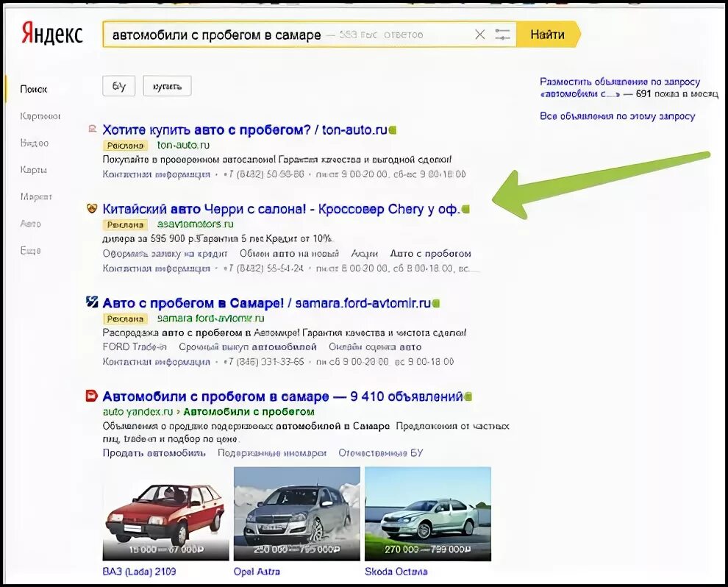Open asavtomotors.ru green URL link
Viewport: 728px width, 587px height.
[x=195, y=224]
